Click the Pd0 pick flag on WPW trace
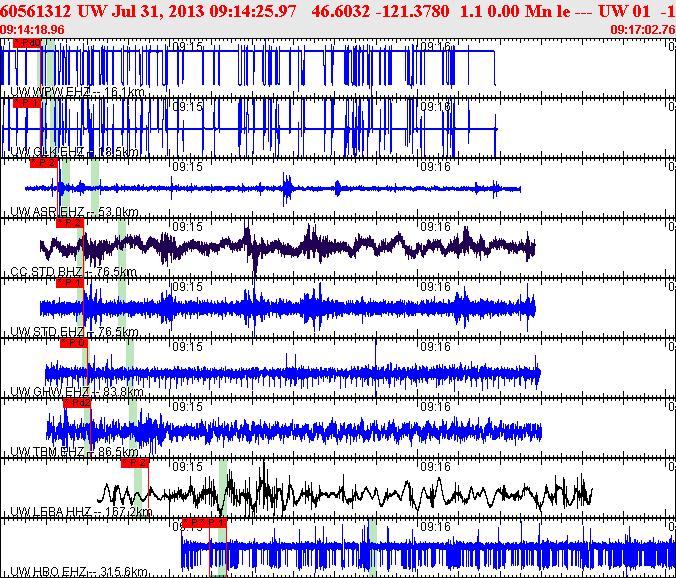The width and height of the screenshot is (676, 578). tap(27, 44)
